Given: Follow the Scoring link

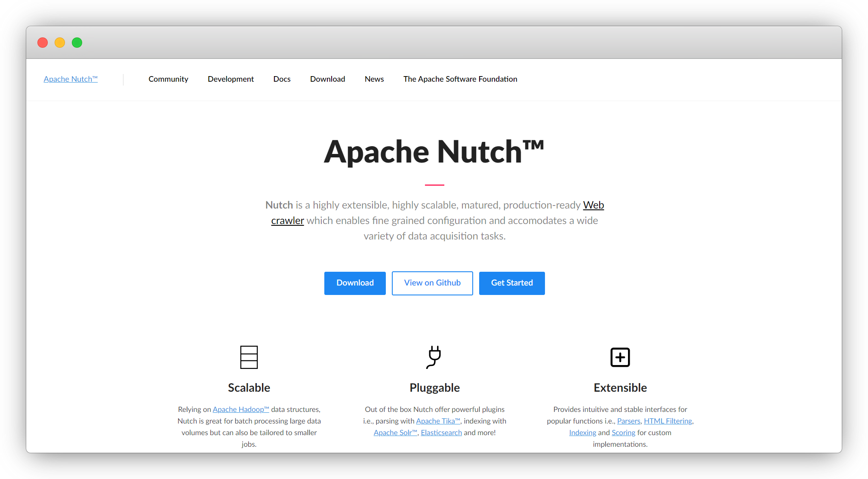Looking at the screenshot, I should pyautogui.click(x=623, y=433).
